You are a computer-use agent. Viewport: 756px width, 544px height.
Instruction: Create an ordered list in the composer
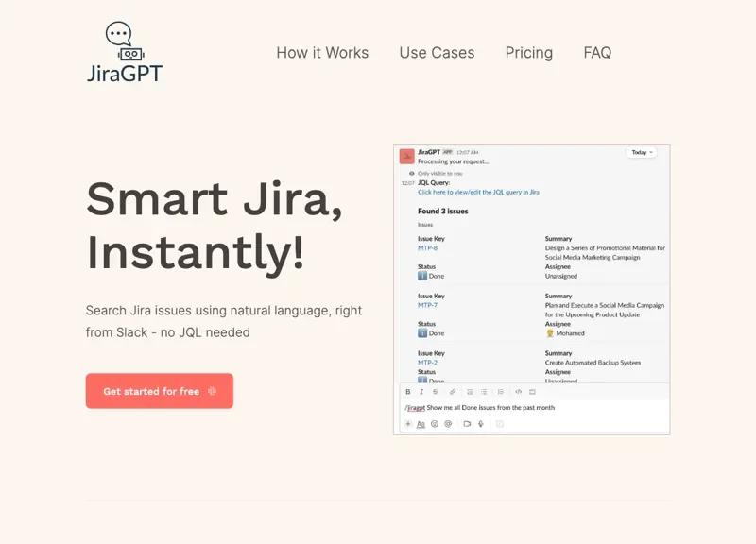click(471, 391)
